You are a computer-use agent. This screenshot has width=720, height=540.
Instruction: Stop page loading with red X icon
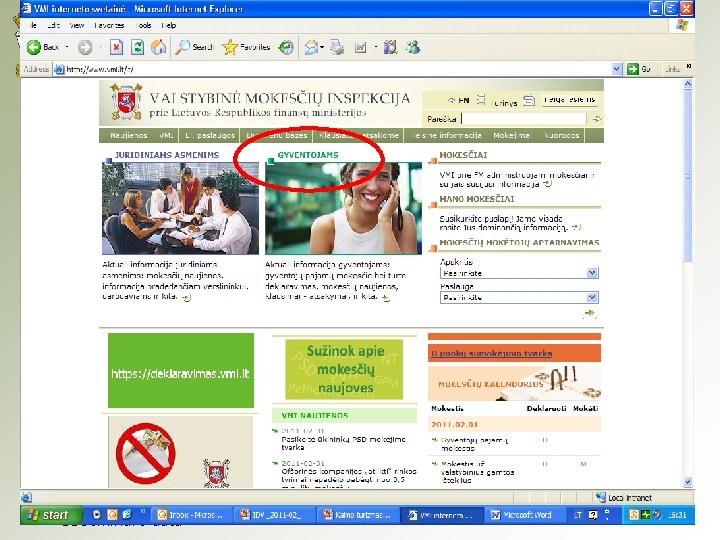pyautogui.click(x=116, y=47)
